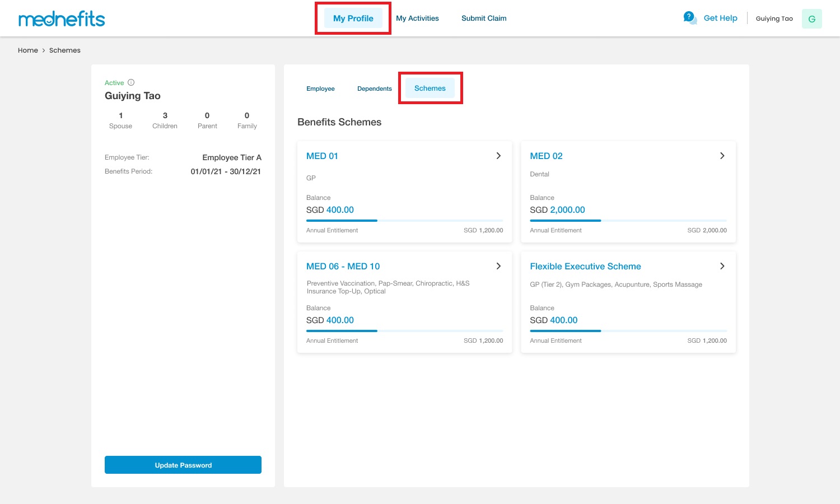Open the Submit Claim page
The height and width of the screenshot is (504, 840).
[483, 18]
